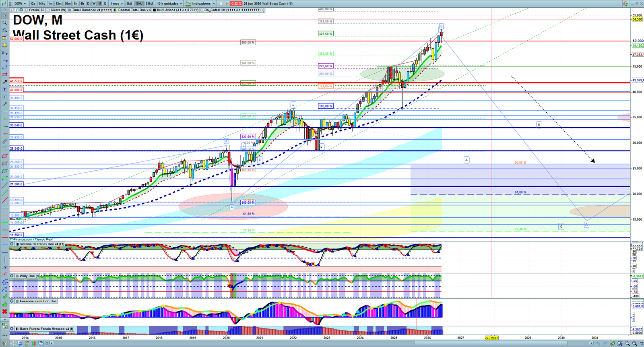Close the Sistema de trenes Doc panel
The image size is (644, 347).
pos(12,244)
